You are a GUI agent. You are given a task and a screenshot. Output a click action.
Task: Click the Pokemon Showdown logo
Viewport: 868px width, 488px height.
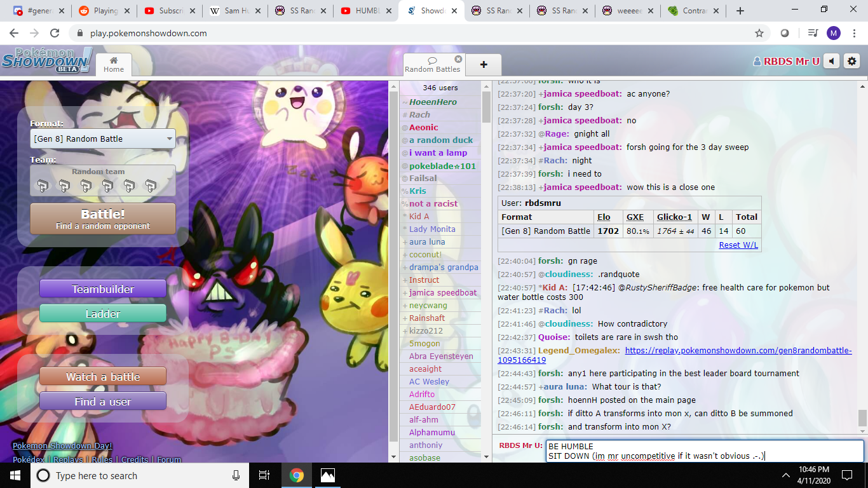46,60
